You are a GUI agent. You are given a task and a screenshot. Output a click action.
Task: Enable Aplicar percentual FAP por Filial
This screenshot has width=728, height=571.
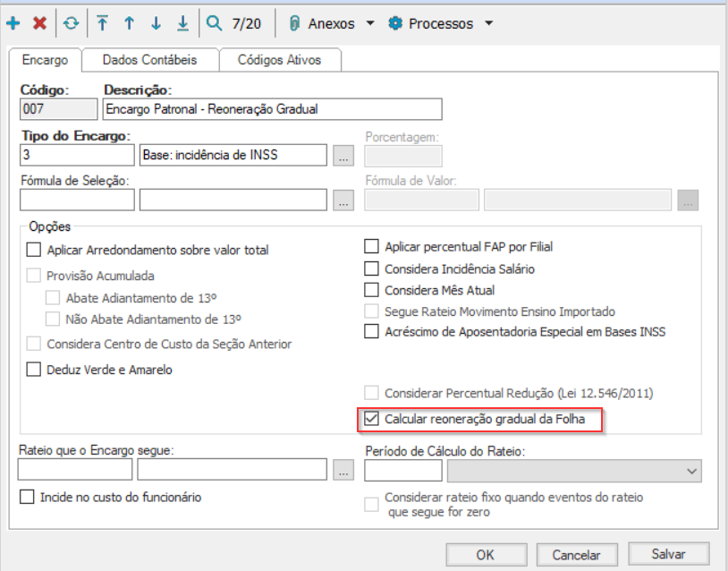372,247
